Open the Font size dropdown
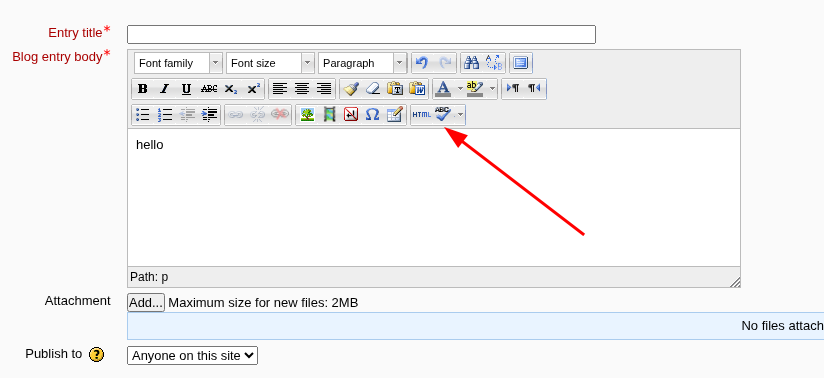 click(271, 63)
